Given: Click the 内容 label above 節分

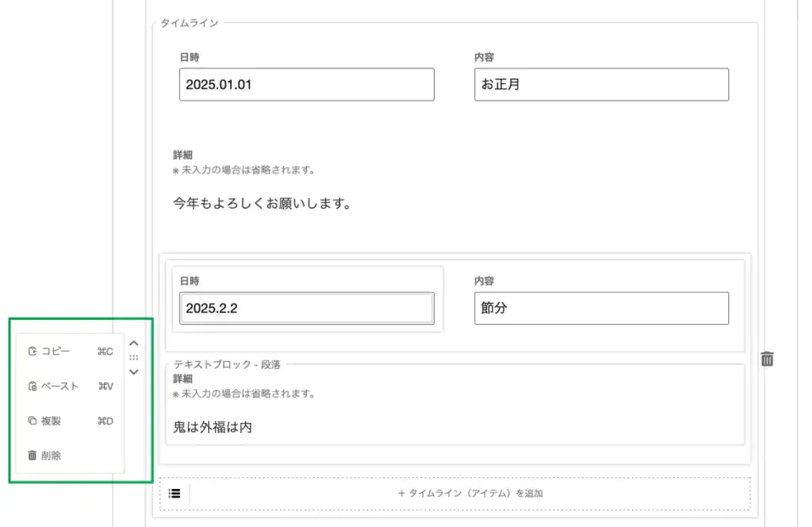Looking at the screenshot, I should pos(484,281).
